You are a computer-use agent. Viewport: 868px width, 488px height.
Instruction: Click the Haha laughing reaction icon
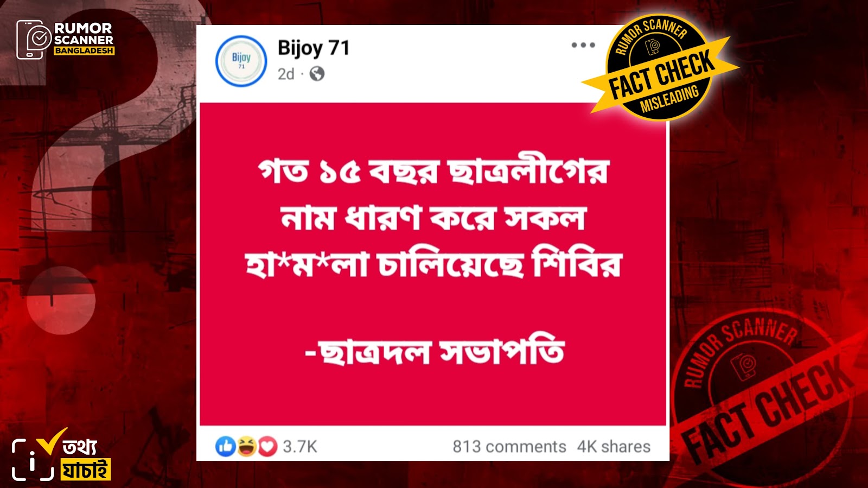(247, 446)
